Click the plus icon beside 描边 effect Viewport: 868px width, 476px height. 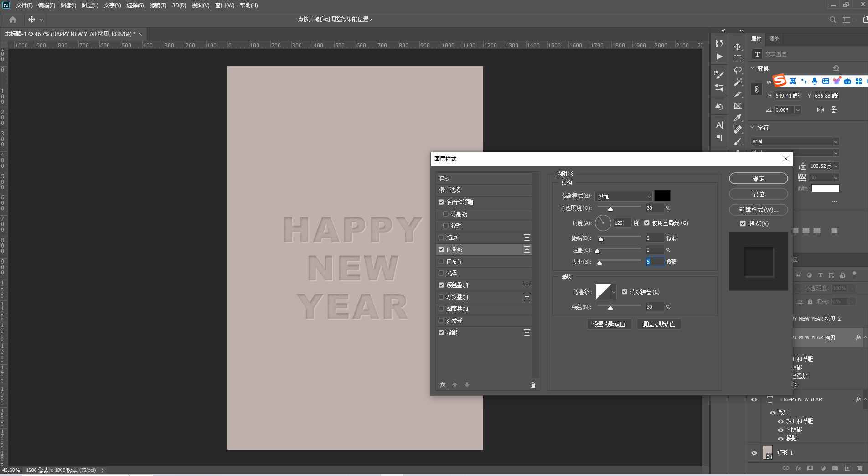coord(527,238)
